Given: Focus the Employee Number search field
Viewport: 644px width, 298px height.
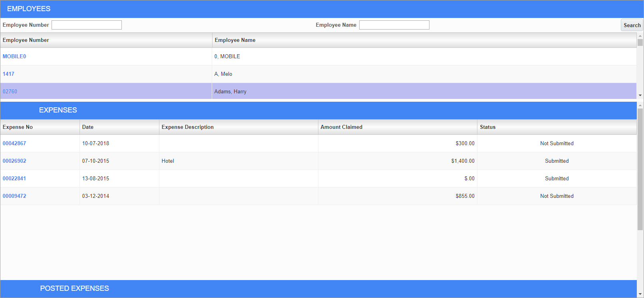Looking at the screenshot, I should point(87,25).
